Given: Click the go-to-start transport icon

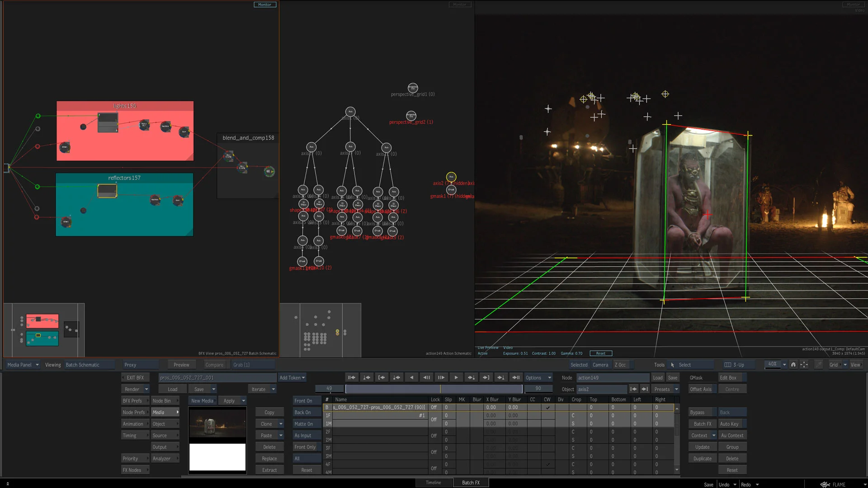Looking at the screenshot, I should pyautogui.click(x=351, y=378).
